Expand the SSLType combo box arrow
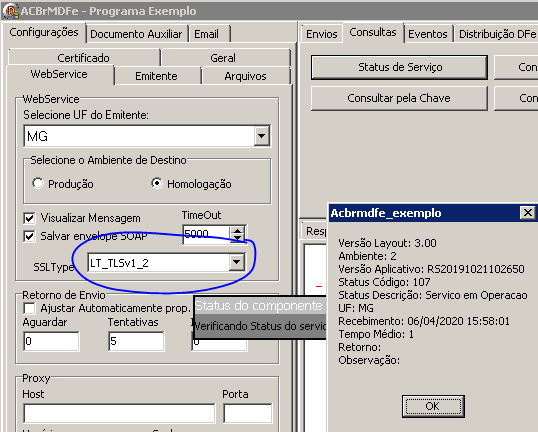 pyautogui.click(x=236, y=262)
